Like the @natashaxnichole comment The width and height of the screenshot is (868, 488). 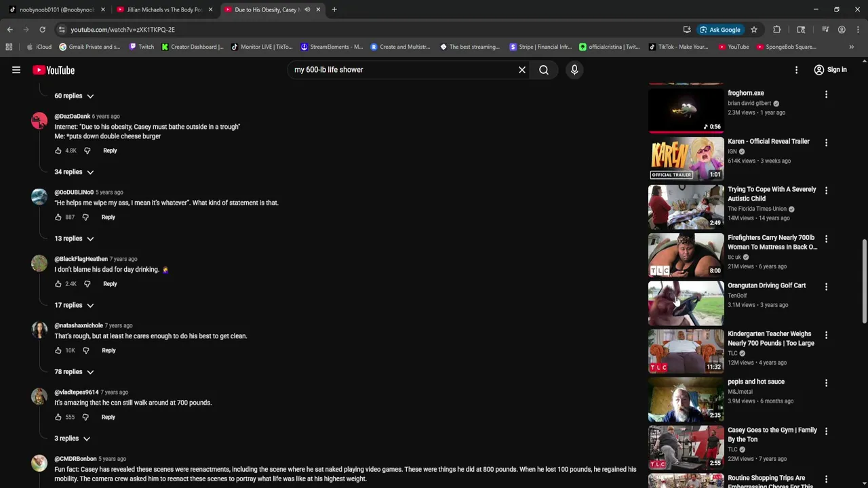(58, 350)
